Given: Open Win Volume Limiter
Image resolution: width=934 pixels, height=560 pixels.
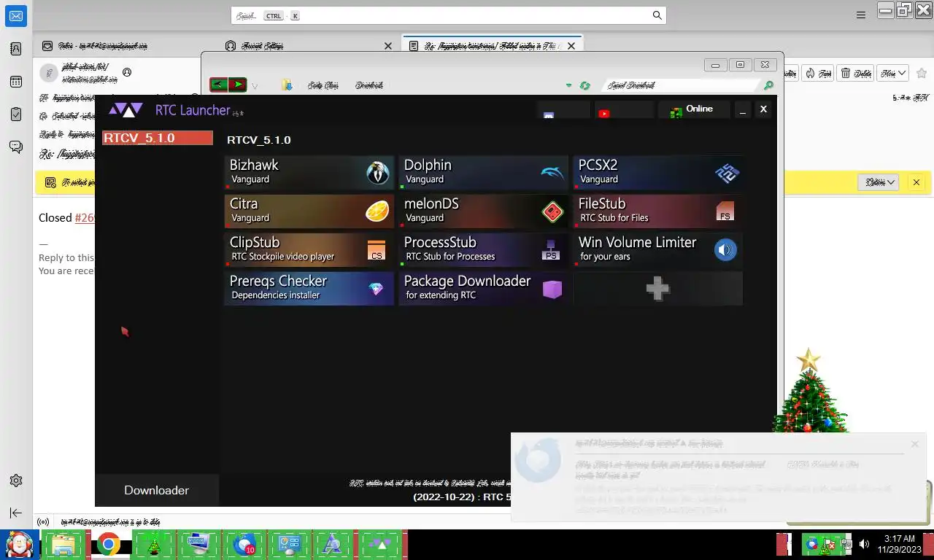Looking at the screenshot, I should [658, 250].
